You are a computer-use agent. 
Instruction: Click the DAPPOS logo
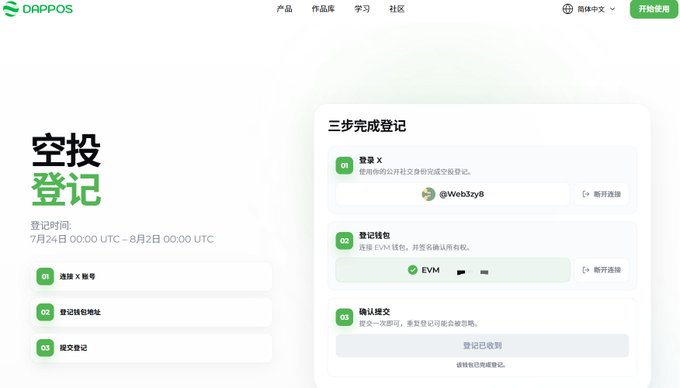[38, 9]
